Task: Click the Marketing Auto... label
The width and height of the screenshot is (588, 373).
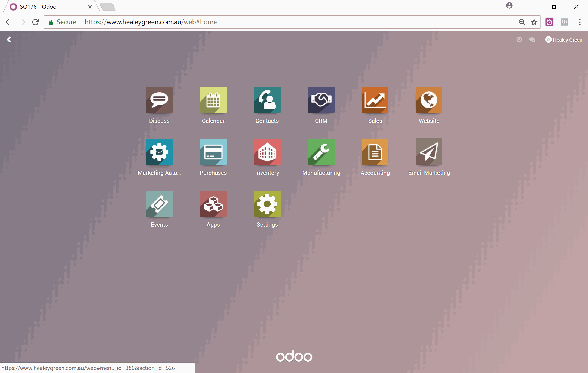Action: [x=159, y=173]
